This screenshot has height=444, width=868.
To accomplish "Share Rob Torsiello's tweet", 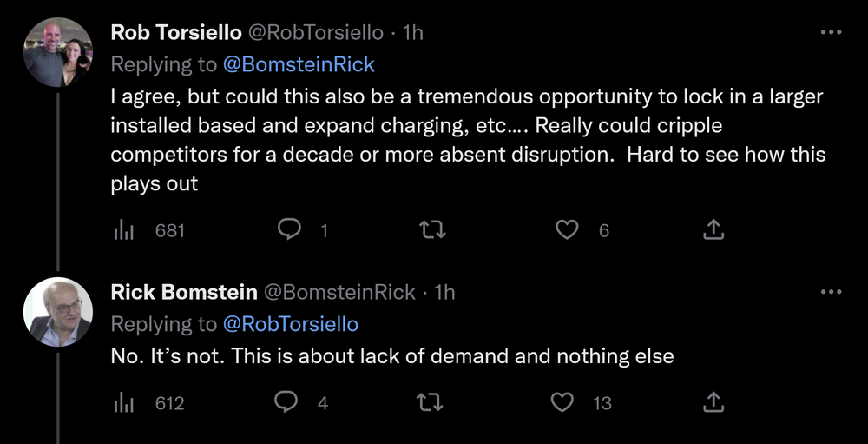I will 712,229.
